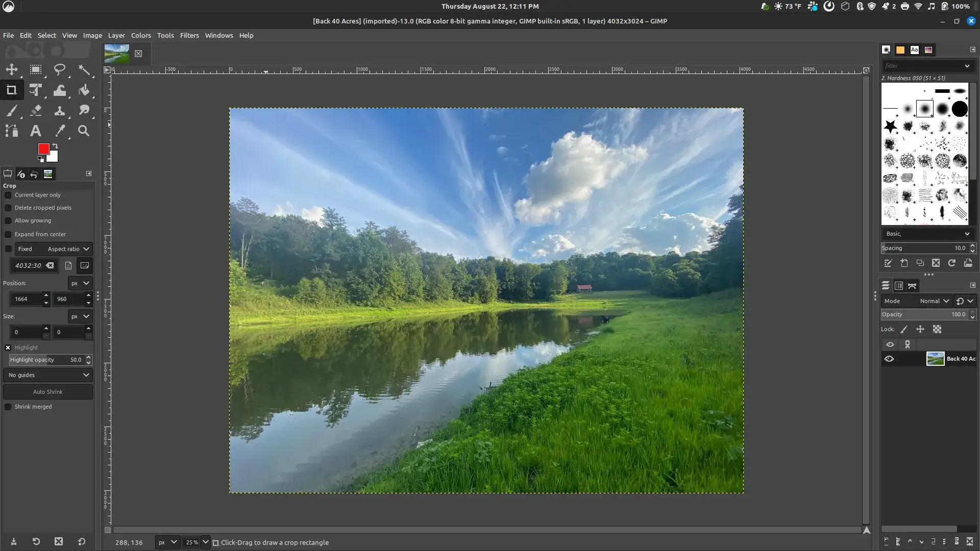Set portrait orientation for crop ratio
This screenshot has width=980, height=551.
[x=68, y=265]
